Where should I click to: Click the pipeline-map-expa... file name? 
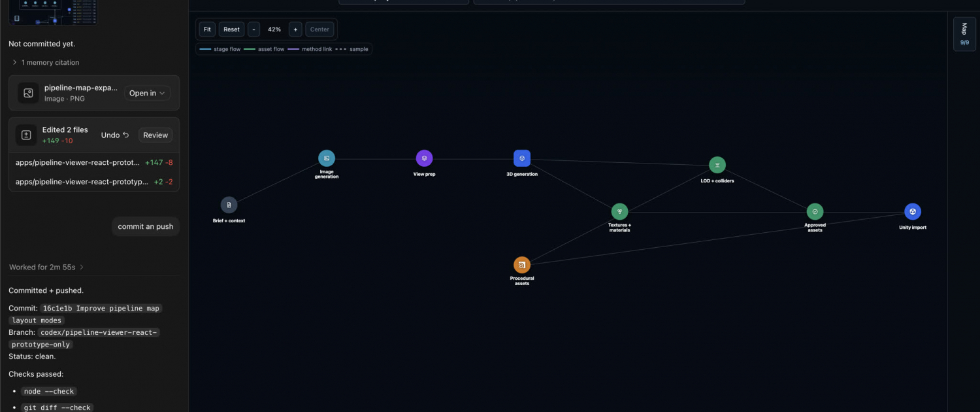[81, 88]
